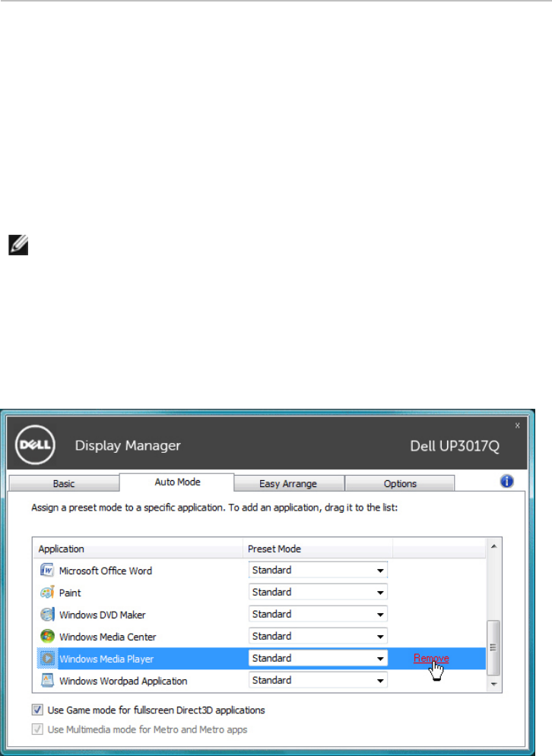Select the Microsoft Office Word row text
The width and height of the screenshot is (552, 756).
click(106, 571)
